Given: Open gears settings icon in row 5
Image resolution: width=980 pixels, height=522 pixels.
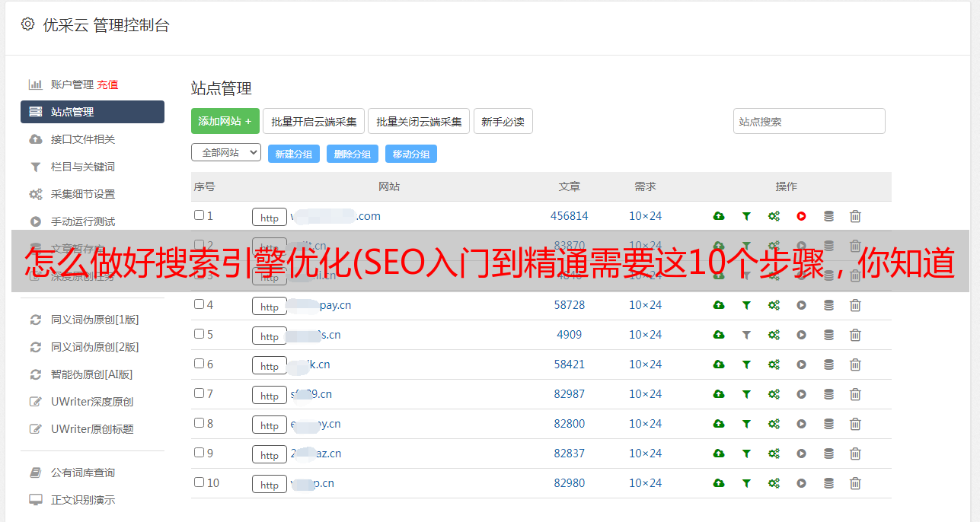Looking at the screenshot, I should pyautogui.click(x=774, y=335).
